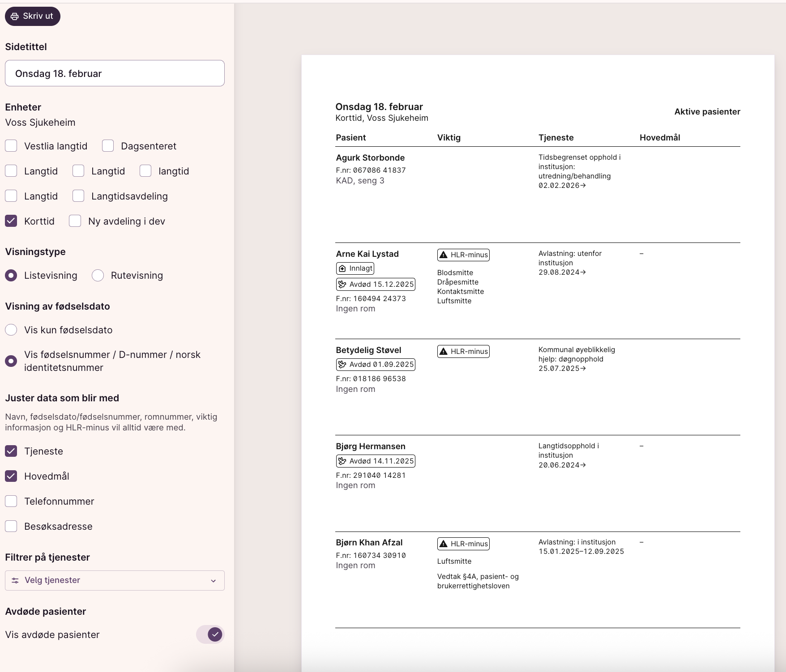Check the Vestlia langtid unit checkbox
Image resolution: width=786 pixels, height=672 pixels.
[x=11, y=146]
